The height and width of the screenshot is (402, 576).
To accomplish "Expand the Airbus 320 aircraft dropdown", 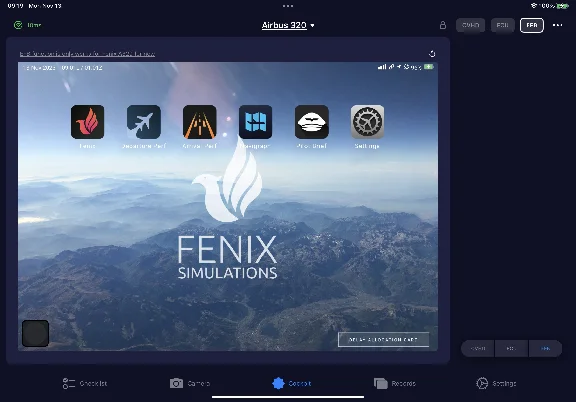I will coord(288,25).
